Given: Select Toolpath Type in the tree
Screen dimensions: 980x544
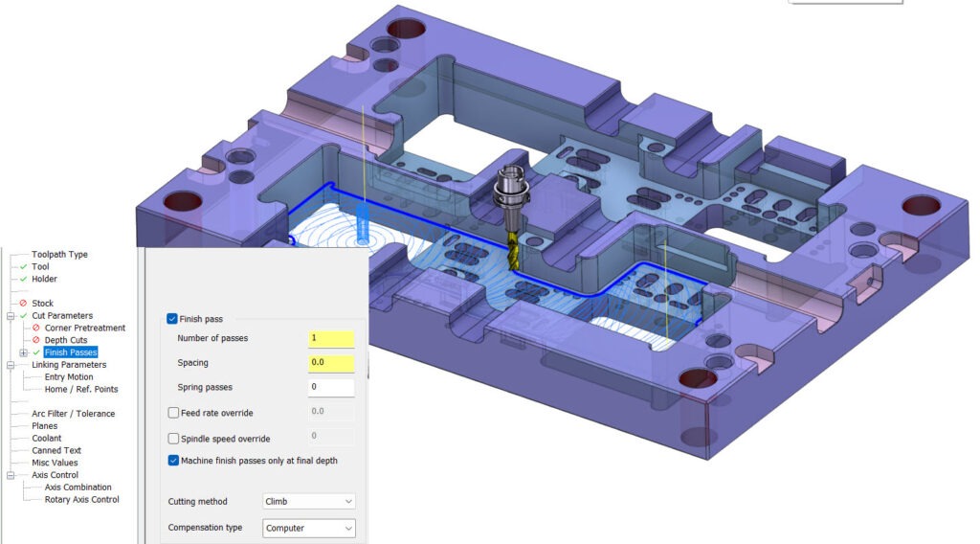Looking at the screenshot, I should [x=59, y=255].
